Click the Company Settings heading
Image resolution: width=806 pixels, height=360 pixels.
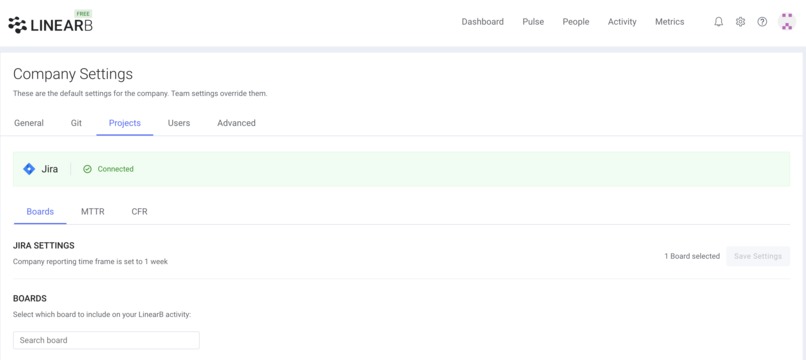tap(72, 74)
